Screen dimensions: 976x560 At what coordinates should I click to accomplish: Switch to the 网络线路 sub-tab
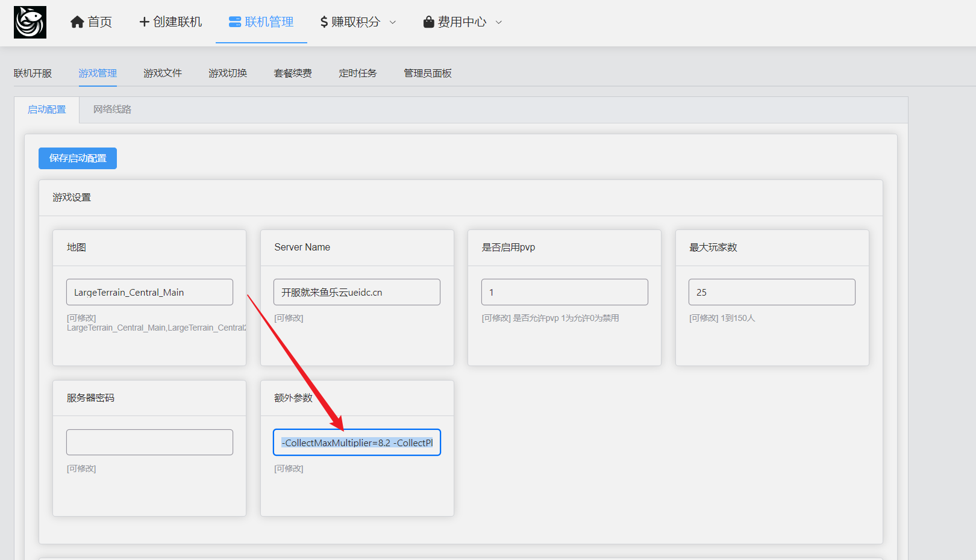[x=112, y=110]
